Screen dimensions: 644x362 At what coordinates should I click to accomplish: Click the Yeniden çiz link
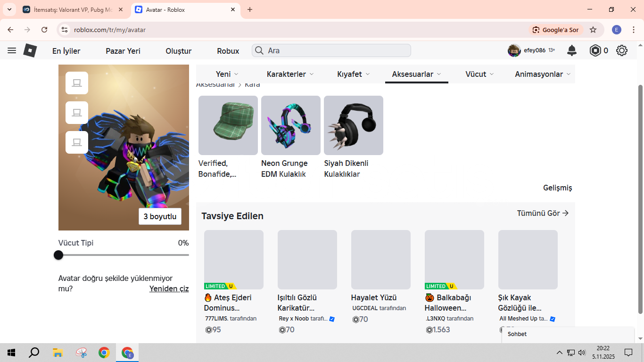(169, 288)
